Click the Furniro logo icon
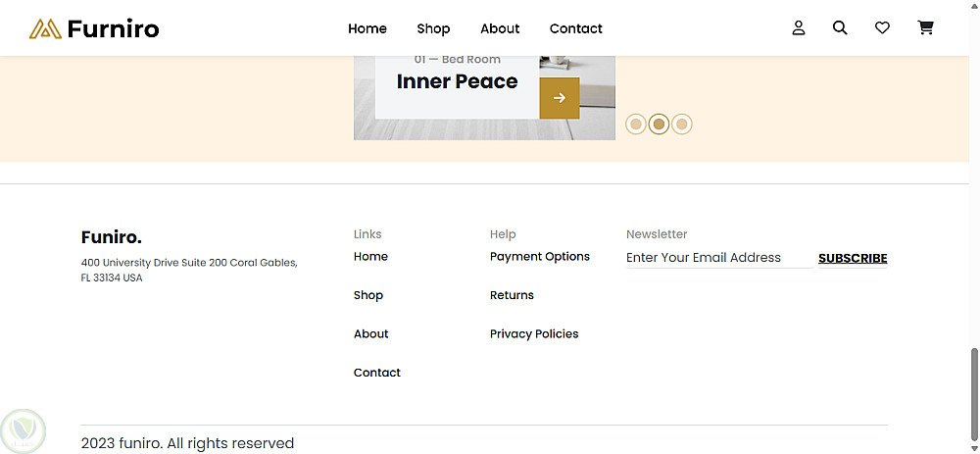 pyautogui.click(x=45, y=28)
